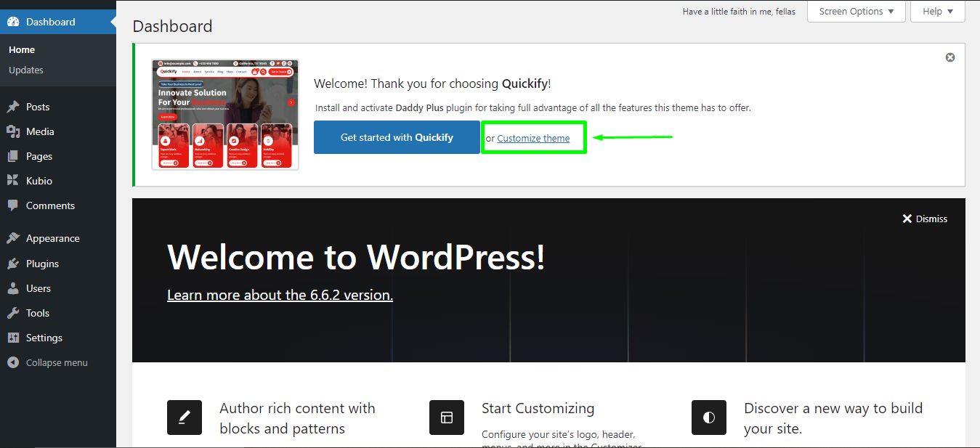Click the Start Customizing panel icon

click(x=446, y=418)
